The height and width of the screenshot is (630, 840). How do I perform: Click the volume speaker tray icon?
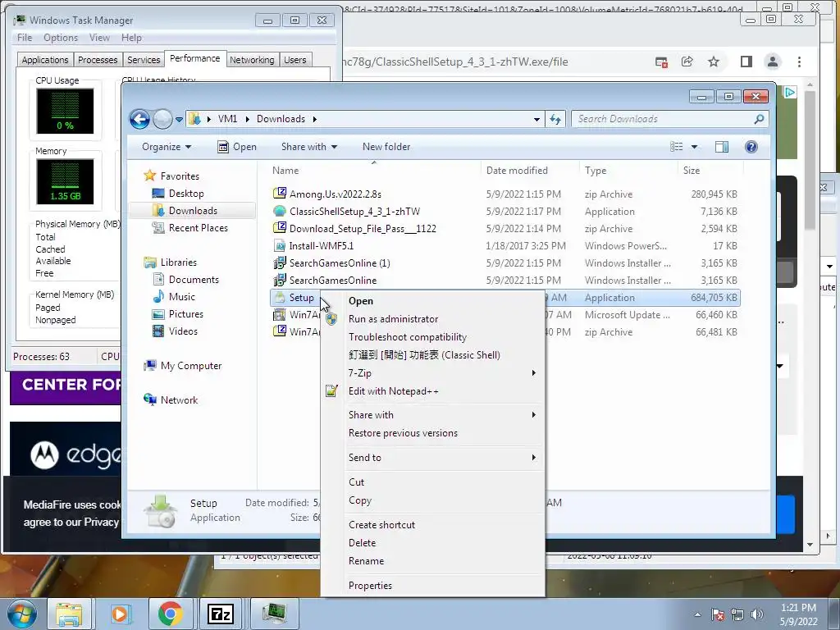click(x=757, y=614)
